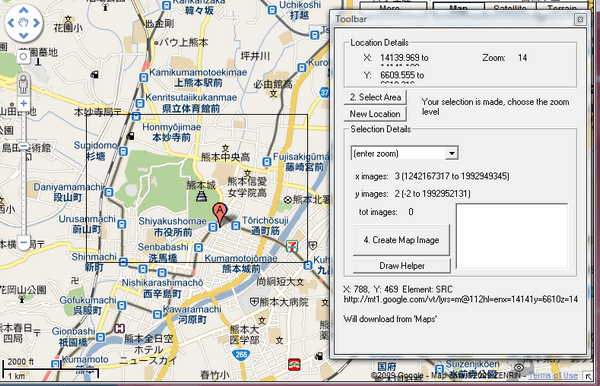Switch to Satellite map view
This screenshot has width=600, height=386.
click(510, 7)
